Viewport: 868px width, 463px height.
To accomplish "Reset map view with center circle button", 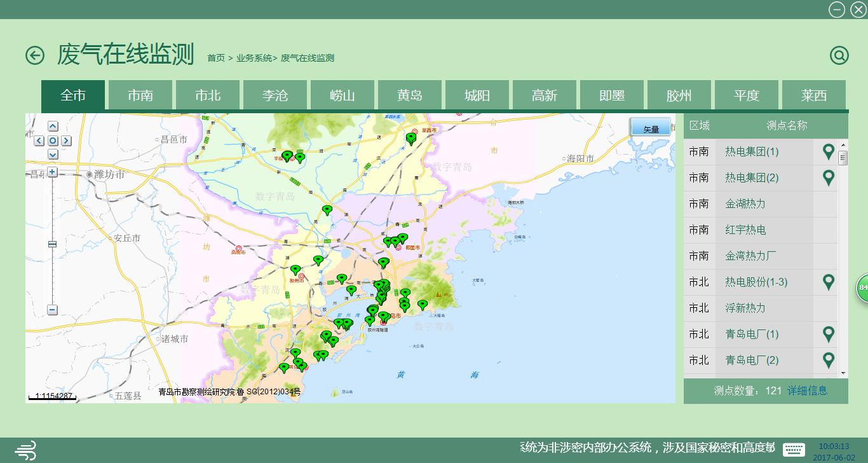I will point(53,141).
